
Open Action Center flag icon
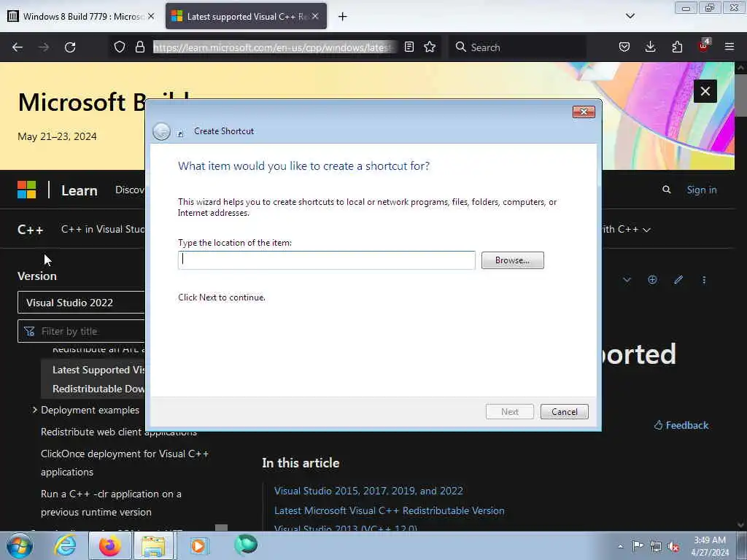coord(638,545)
